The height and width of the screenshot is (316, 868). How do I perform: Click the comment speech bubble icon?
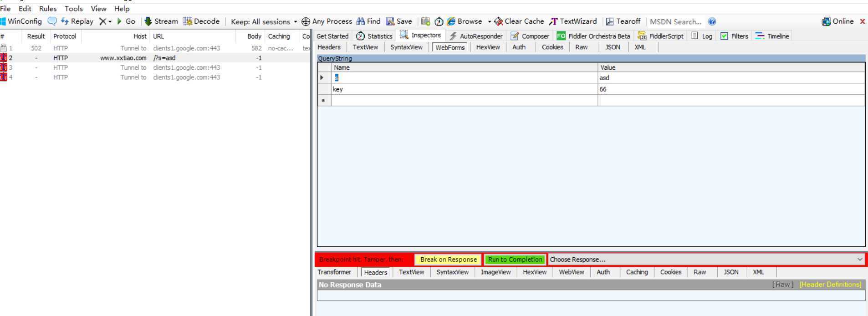pyautogui.click(x=52, y=21)
